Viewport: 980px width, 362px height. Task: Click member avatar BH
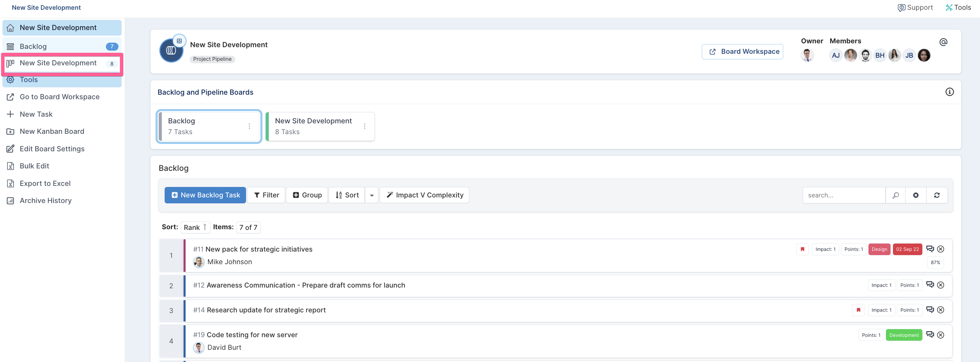tap(880, 56)
